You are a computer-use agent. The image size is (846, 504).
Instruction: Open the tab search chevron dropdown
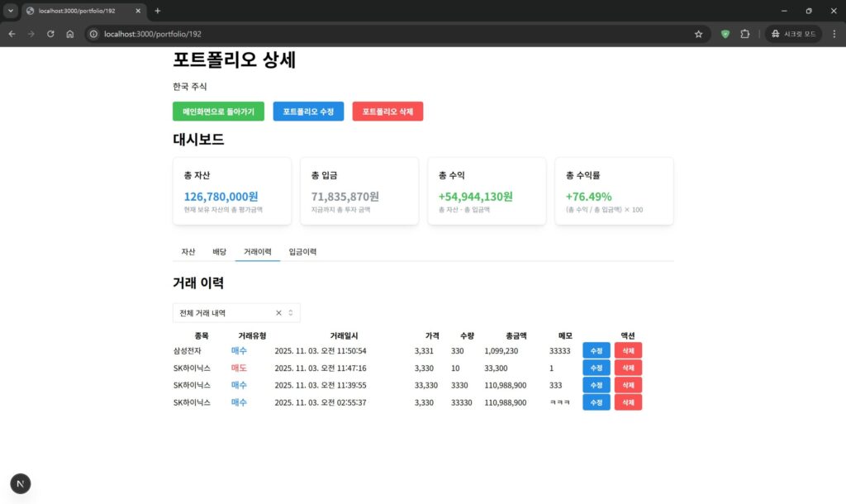(11, 11)
